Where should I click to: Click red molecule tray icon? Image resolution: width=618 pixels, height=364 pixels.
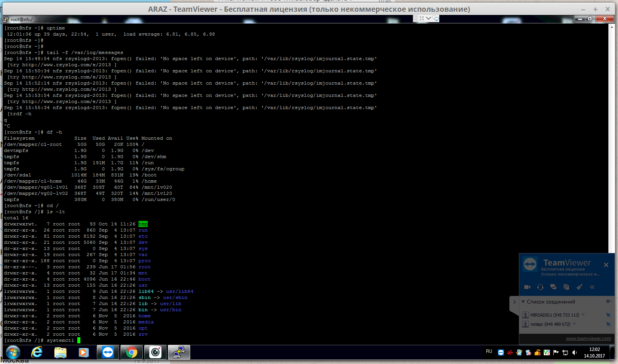(x=510, y=353)
